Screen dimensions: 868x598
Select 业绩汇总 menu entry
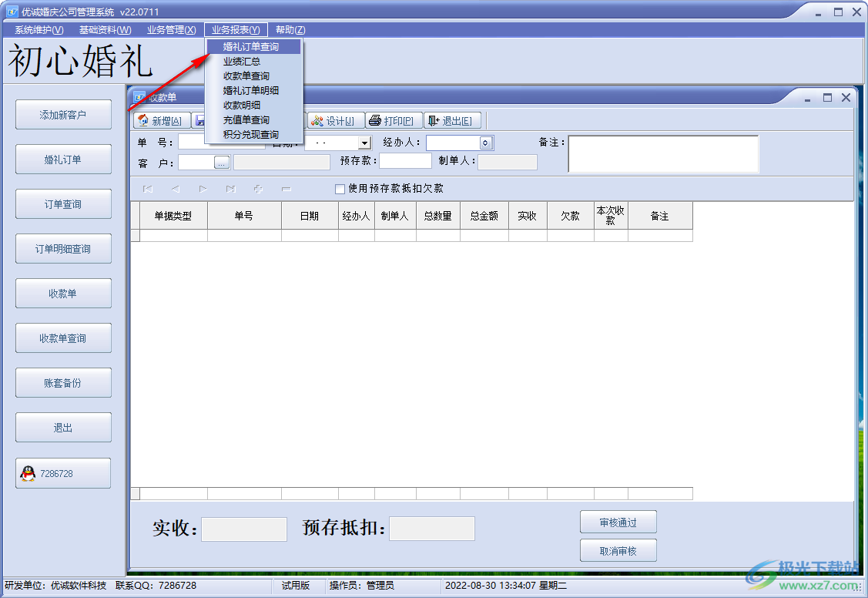click(255, 62)
